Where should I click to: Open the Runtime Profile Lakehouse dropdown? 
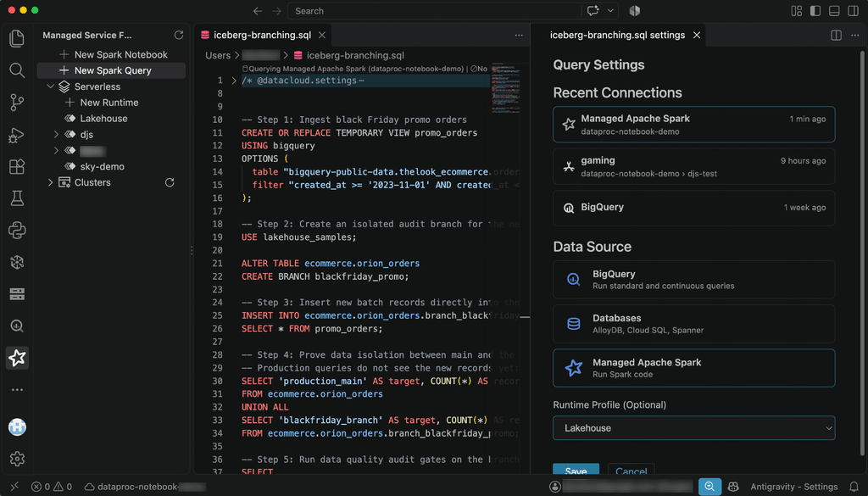[693, 428]
